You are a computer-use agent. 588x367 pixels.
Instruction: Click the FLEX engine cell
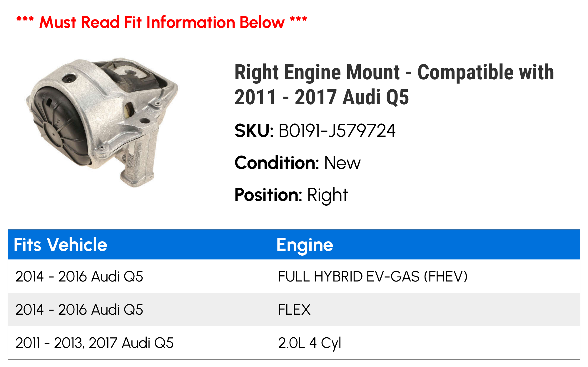(294, 310)
